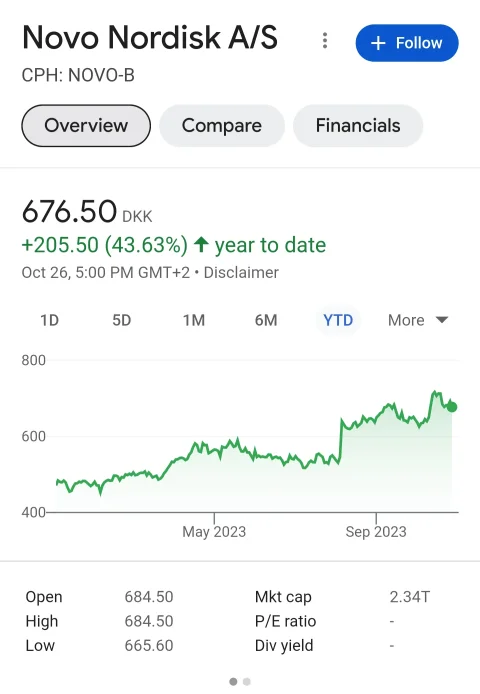
Task: Open the Financials tab
Action: pyautogui.click(x=358, y=126)
